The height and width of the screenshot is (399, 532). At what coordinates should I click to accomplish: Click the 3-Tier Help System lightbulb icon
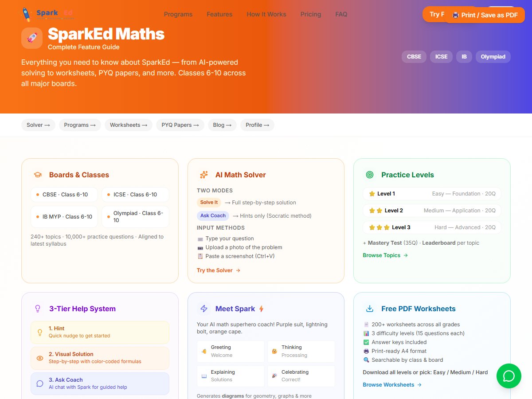tap(38, 309)
